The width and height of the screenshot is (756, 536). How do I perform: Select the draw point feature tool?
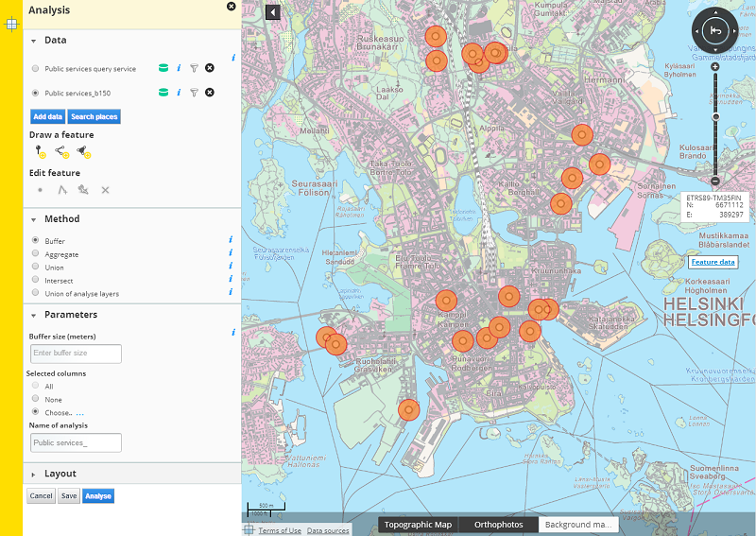(x=40, y=151)
